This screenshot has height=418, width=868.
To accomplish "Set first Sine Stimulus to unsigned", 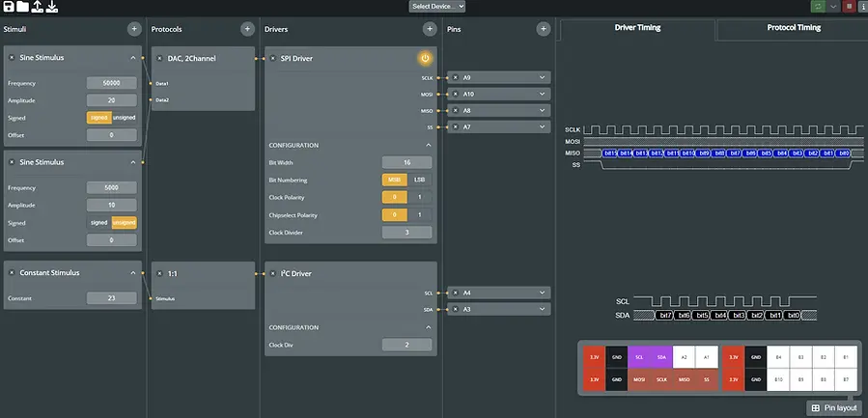I will pyautogui.click(x=124, y=118).
